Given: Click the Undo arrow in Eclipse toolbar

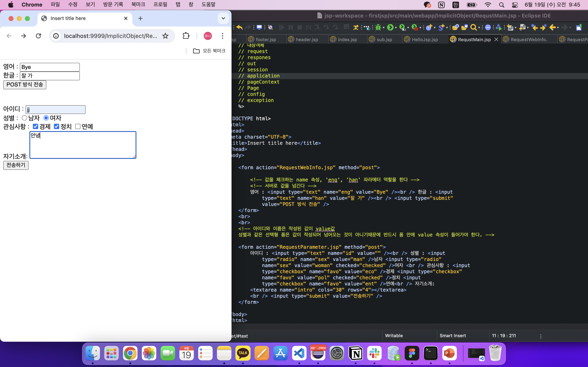Looking at the screenshot, I should (239, 28).
